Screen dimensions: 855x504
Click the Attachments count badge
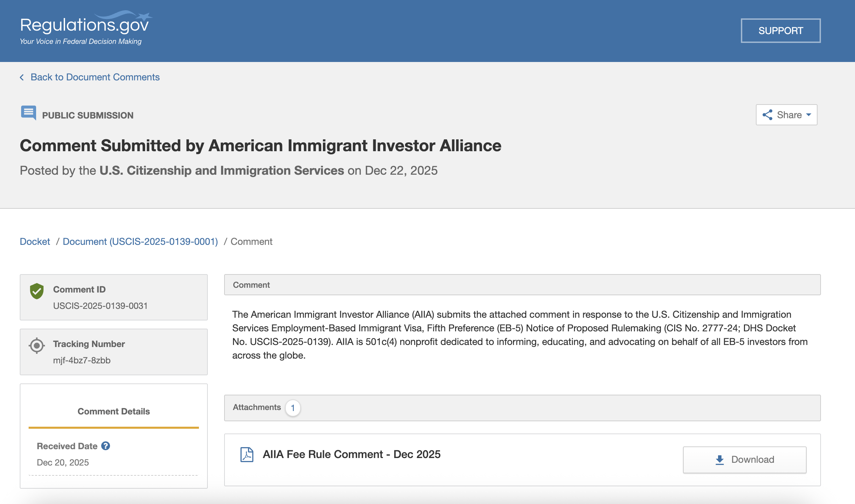click(293, 408)
